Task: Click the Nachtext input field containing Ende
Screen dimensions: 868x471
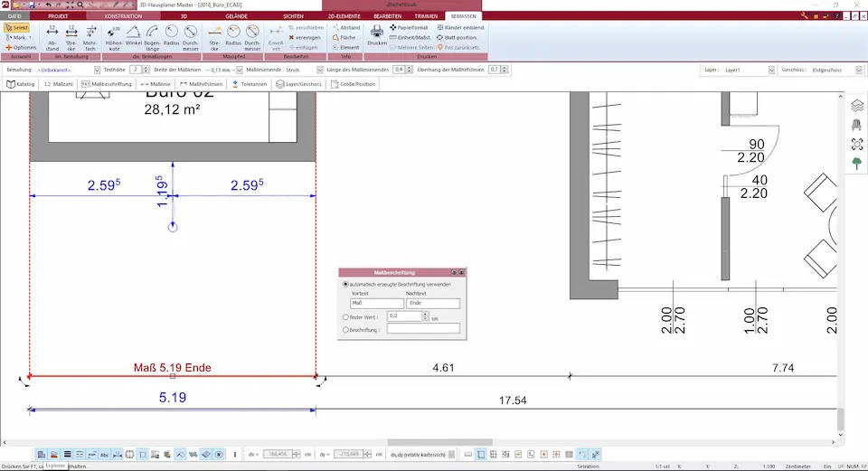Action: point(433,303)
